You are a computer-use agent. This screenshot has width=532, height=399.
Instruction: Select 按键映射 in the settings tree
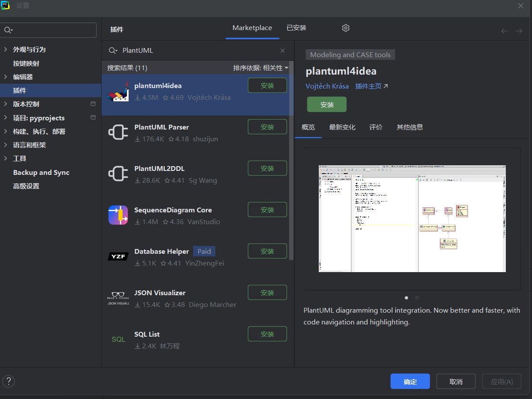[26, 63]
